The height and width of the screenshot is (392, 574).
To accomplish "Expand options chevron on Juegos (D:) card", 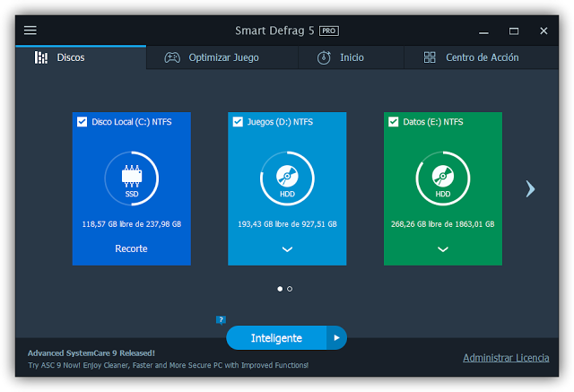I will (287, 249).
